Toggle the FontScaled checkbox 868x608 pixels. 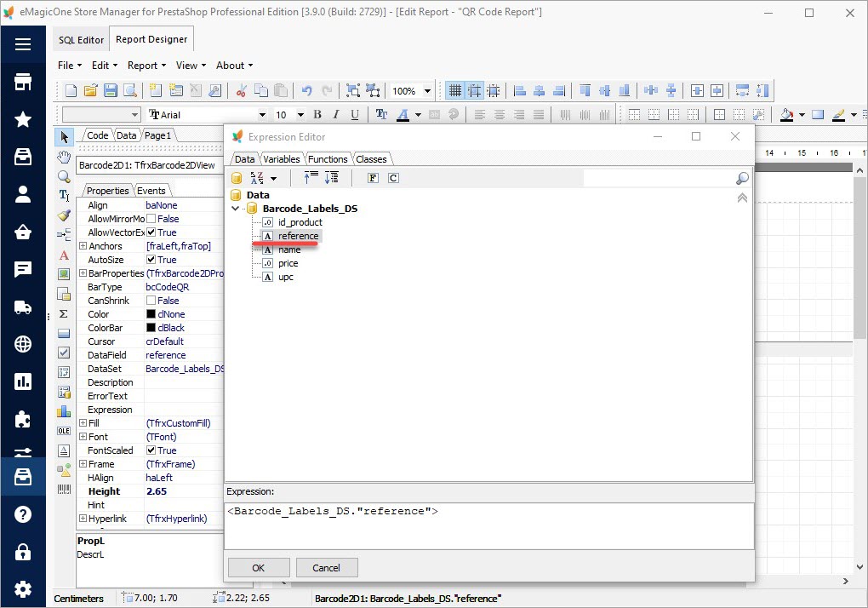tap(151, 450)
